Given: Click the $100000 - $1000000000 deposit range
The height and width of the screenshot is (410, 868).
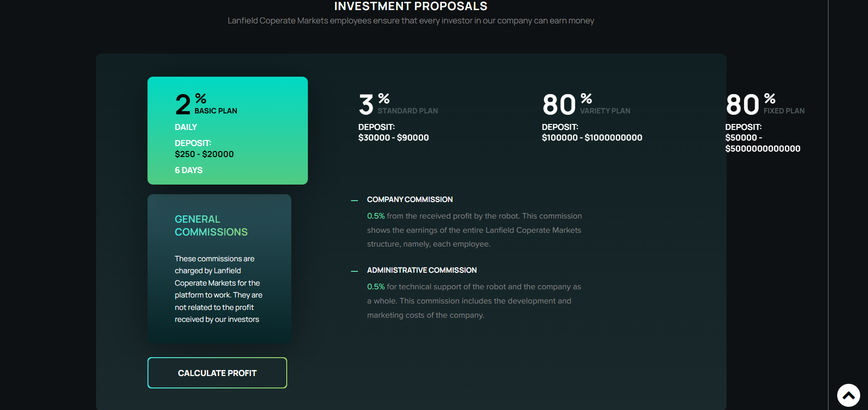Looking at the screenshot, I should pos(592,138).
